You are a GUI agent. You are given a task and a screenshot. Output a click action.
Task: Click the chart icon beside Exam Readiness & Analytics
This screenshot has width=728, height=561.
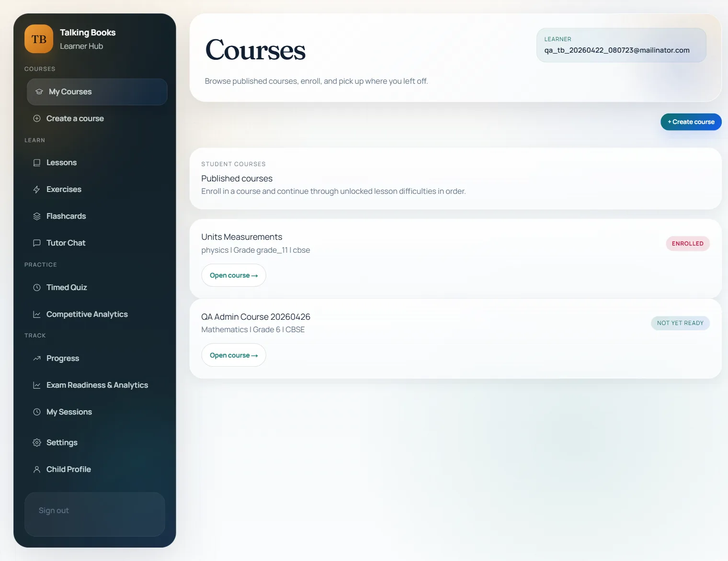[x=37, y=385]
